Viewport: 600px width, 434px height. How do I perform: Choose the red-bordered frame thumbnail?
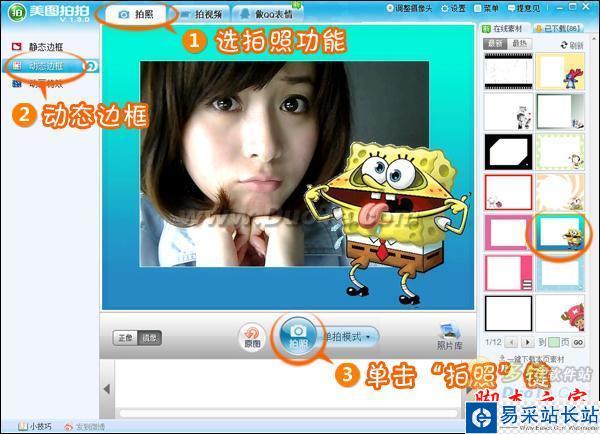tap(508, 192)
